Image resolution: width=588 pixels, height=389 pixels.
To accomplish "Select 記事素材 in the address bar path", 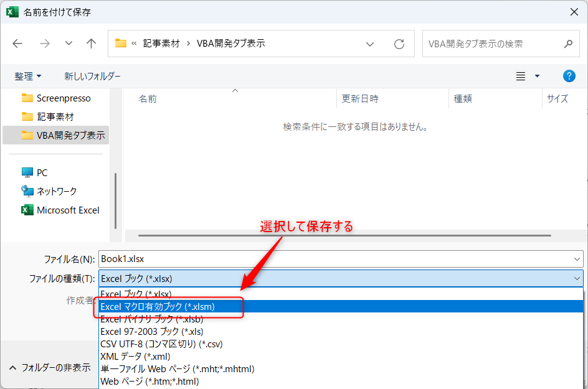I will 161,44.
